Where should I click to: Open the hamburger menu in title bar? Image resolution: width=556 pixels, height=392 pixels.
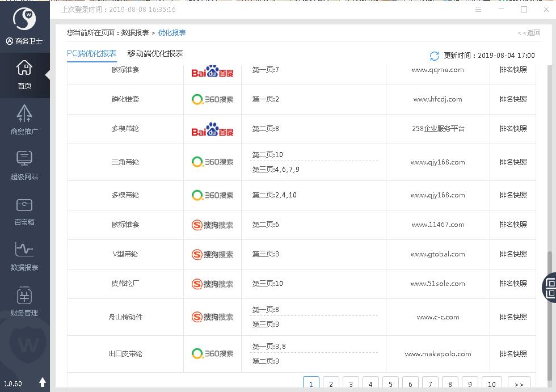tap(478, 10)
